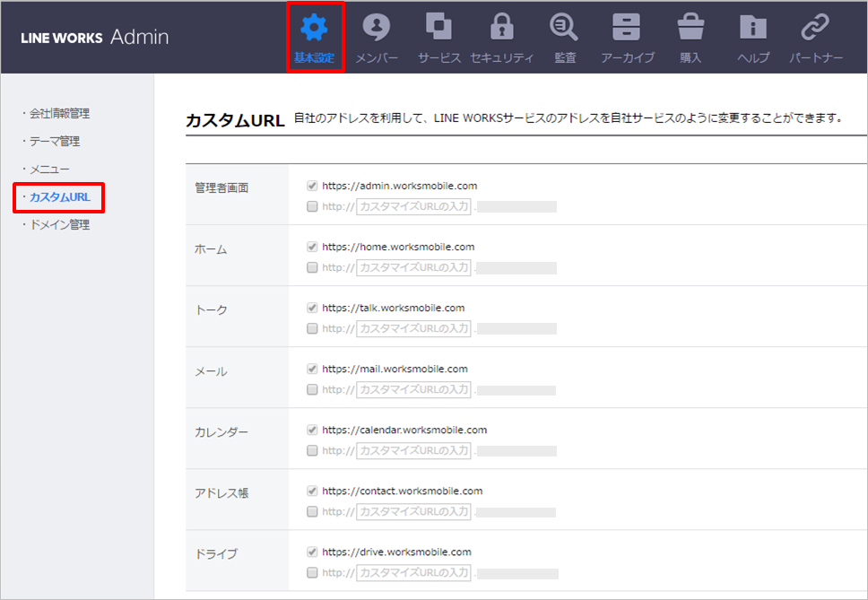Image resolution: width=868 pixels, height=600 pixels.
Task: Click the 購入 basket icon
Action: coord(690,29)
